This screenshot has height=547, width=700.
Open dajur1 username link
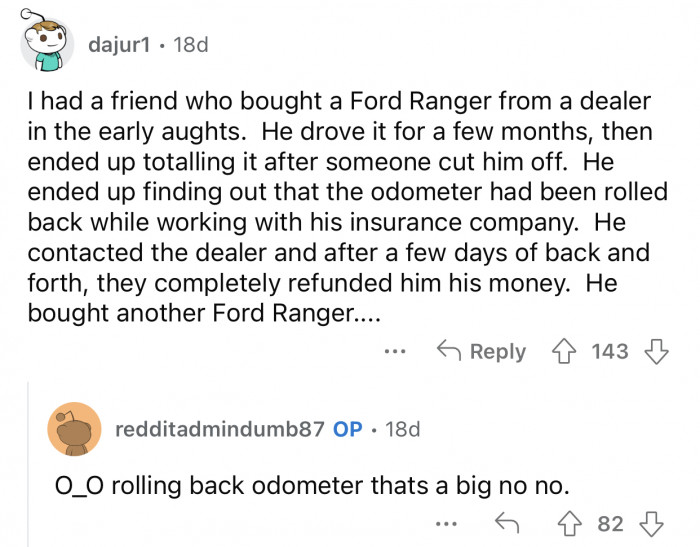tap(119, 46)
